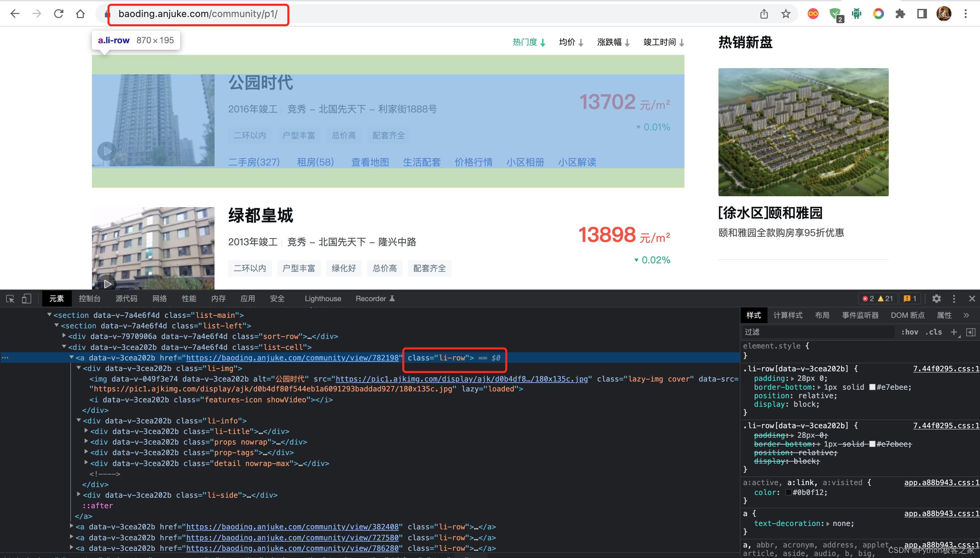Expand the community/view/382408 anchor node
The width and height of the screenshot is (980, 558).
coord(71,526)
